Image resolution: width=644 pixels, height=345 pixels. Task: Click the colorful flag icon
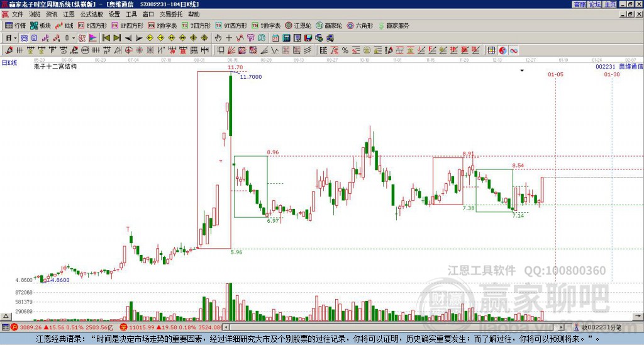[93, 38]
